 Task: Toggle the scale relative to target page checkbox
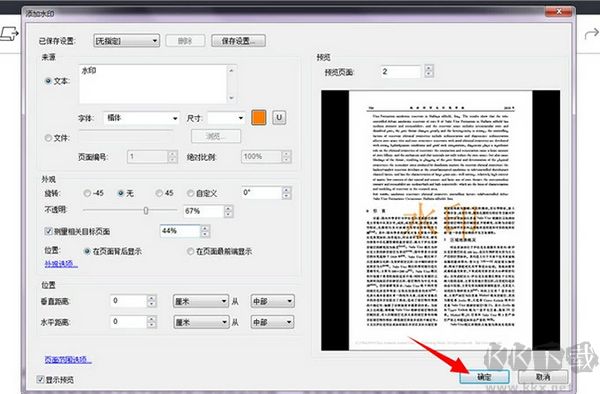tap(48, 231)
